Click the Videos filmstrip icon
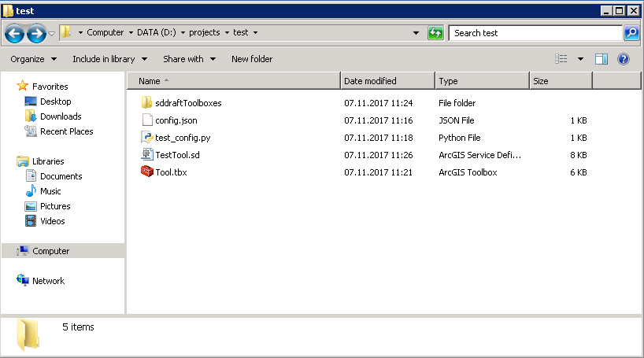Image resolution: width=644 pixels, height=358 pixels. click(x=31, y=221)
